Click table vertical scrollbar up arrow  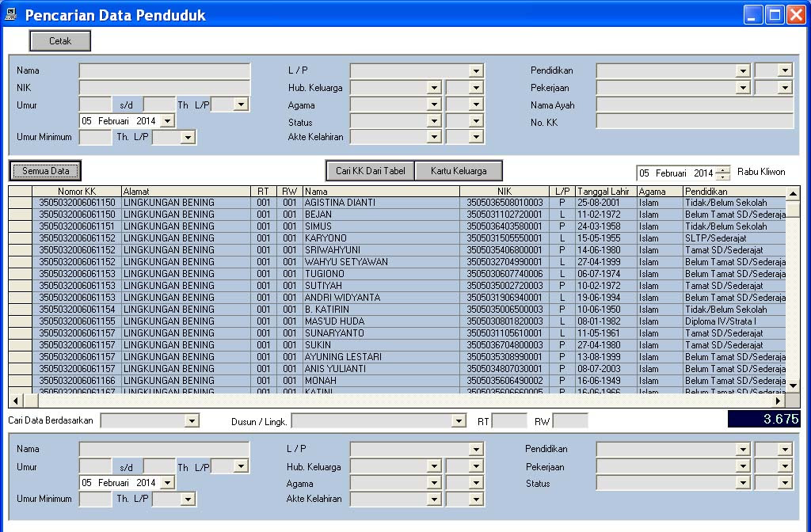click(x=793, y=194)
